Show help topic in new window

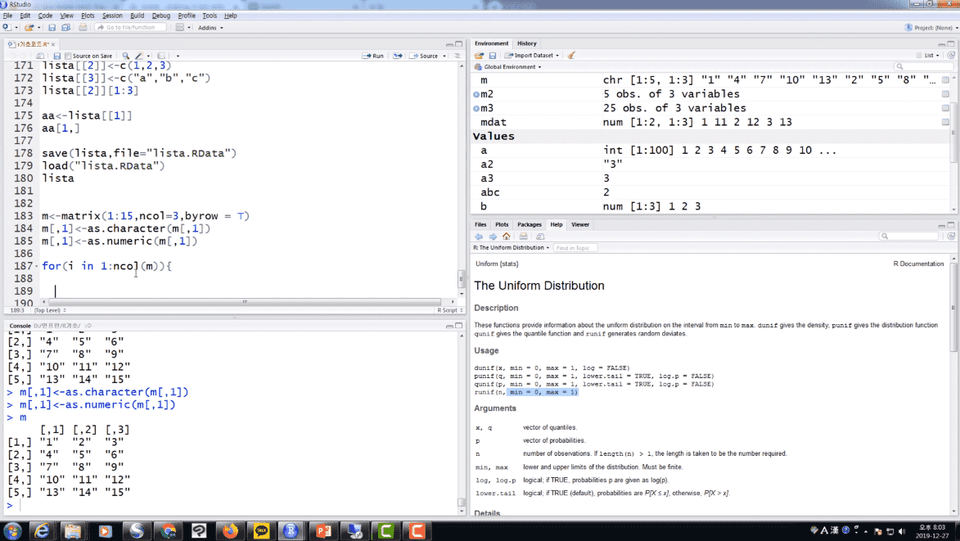tap(540, 236)
